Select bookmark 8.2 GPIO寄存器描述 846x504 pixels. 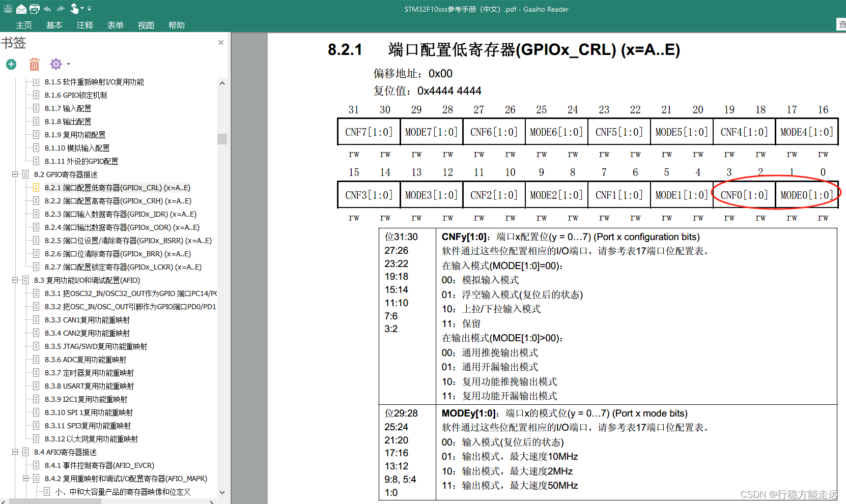click(x=66, y=174)
